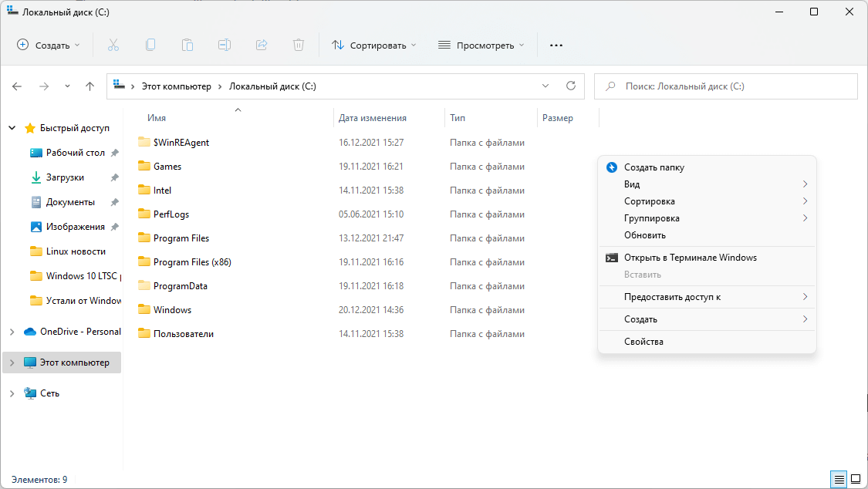The width and height of the screenshot is (868, 489).
Task: Sort by Размер column header
Action: [557, 118]
